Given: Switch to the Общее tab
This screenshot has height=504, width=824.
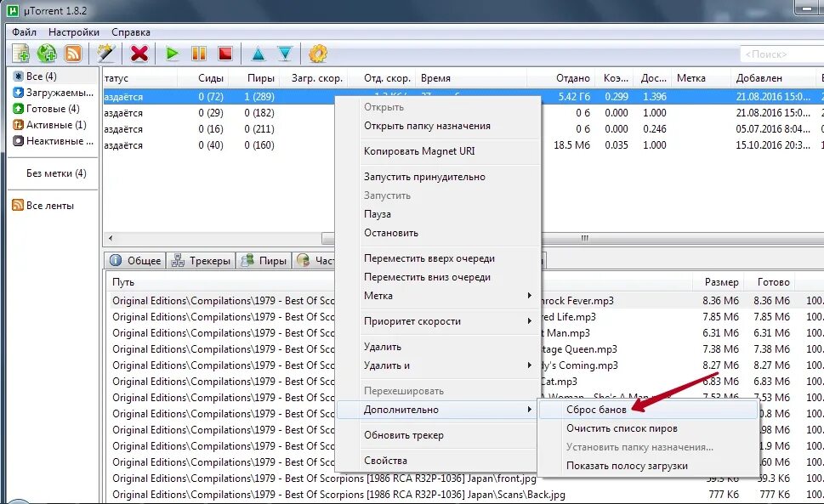Looking at the screenshot, I should (135, 260).
